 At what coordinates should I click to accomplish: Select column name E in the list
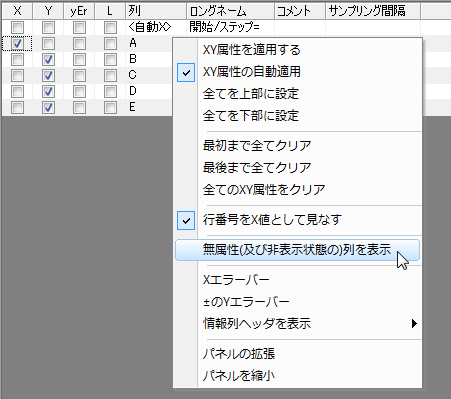[132, 107]
